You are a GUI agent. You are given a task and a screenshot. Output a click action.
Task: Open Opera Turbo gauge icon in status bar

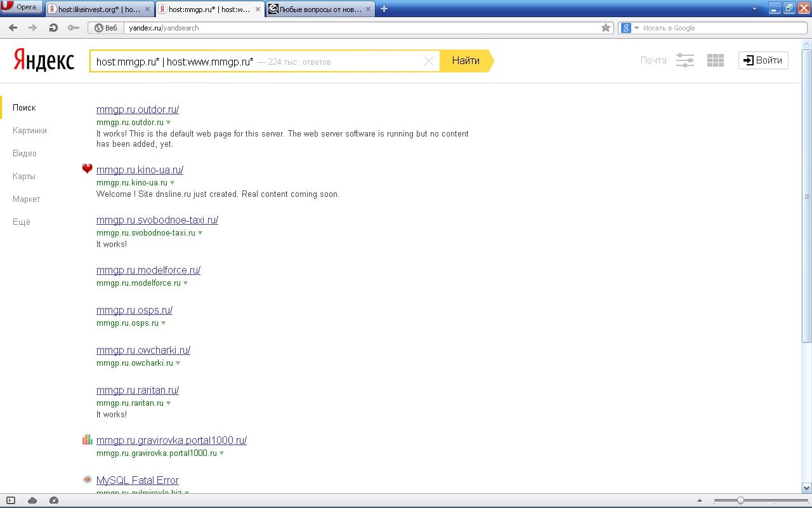[x=54, y=500]
